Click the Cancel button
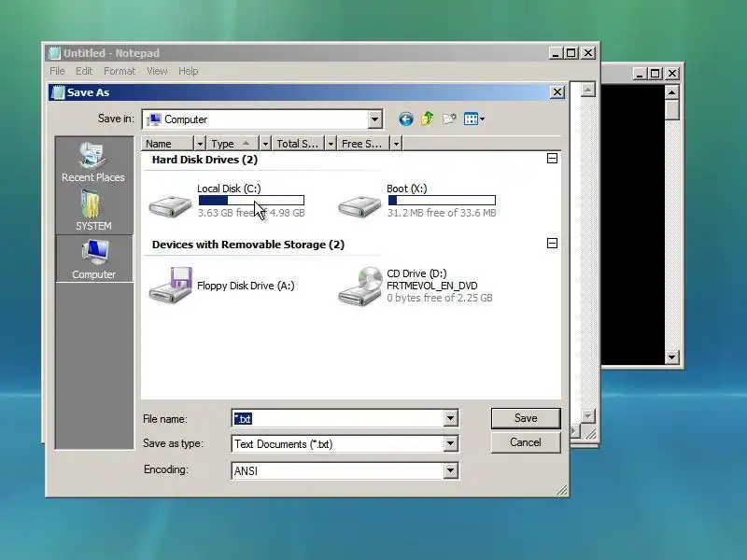 (526, 442)
